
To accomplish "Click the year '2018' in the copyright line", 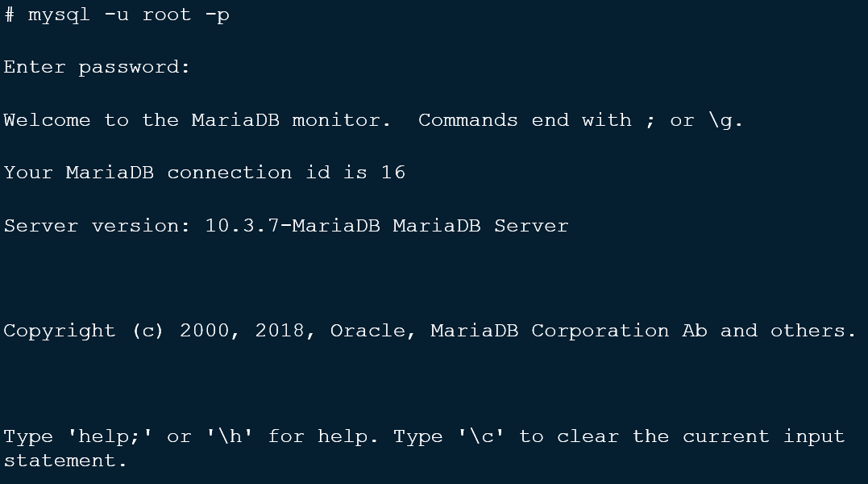I will pyautogui.click(x=280, y=332).
